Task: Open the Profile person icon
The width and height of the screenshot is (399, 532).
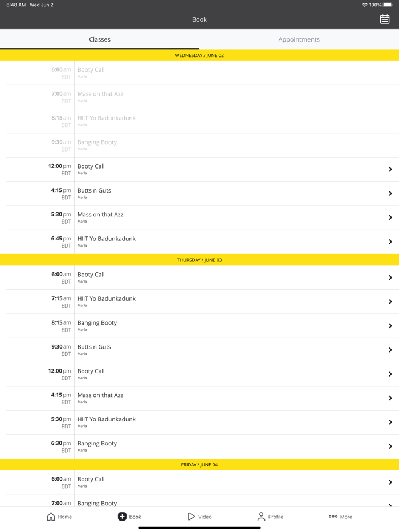Action: pos(261,517)
